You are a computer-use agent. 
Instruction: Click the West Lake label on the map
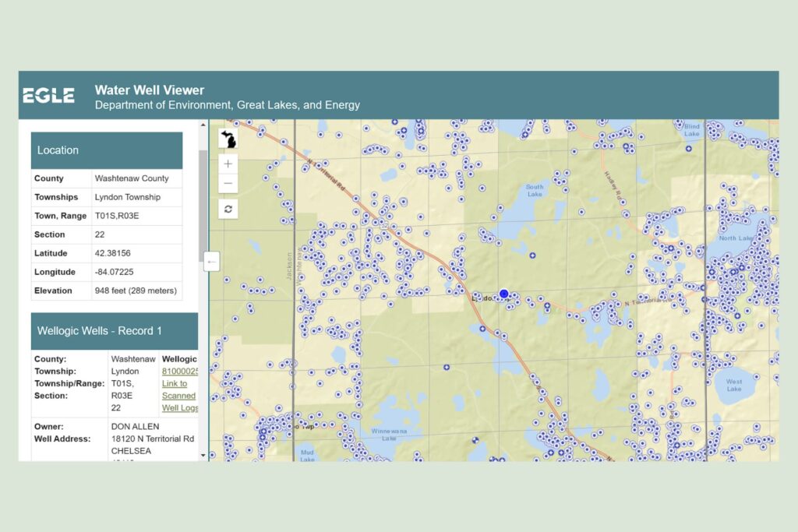[x=734, y=385]
